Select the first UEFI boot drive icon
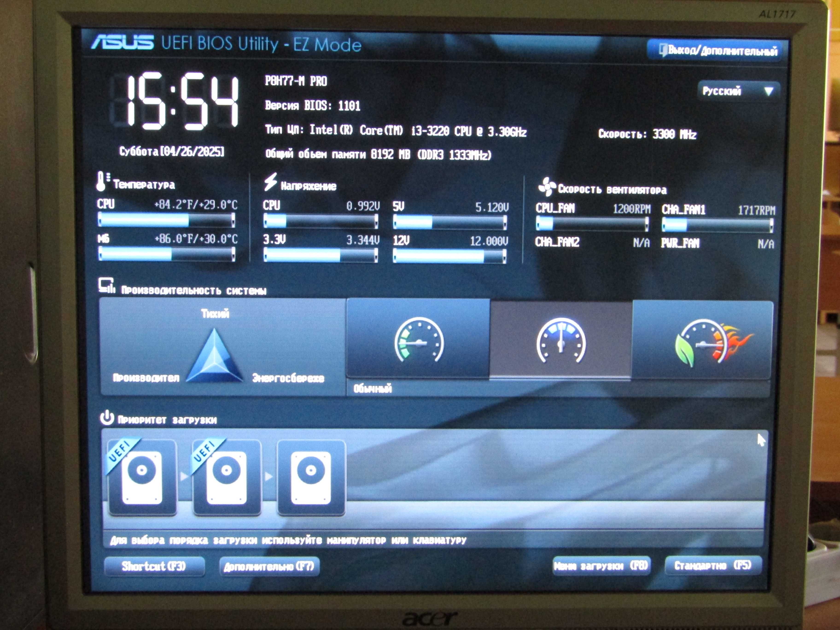 point(142,477)
